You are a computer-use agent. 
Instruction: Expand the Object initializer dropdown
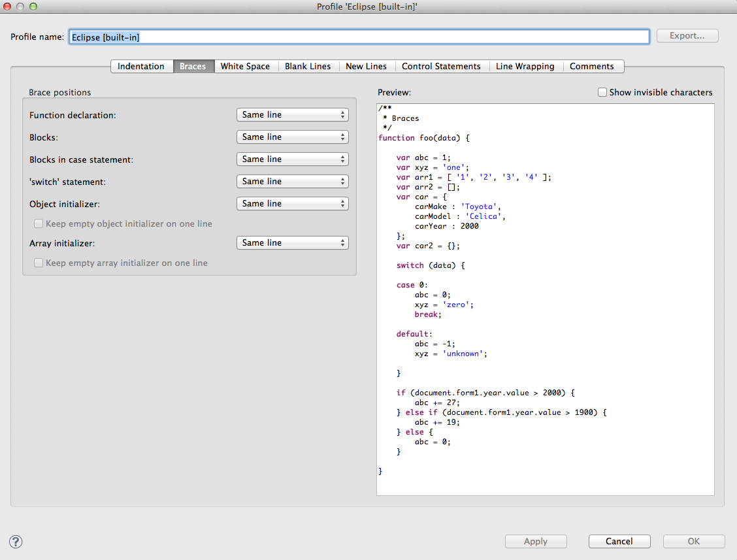click(x=292, y=204)
